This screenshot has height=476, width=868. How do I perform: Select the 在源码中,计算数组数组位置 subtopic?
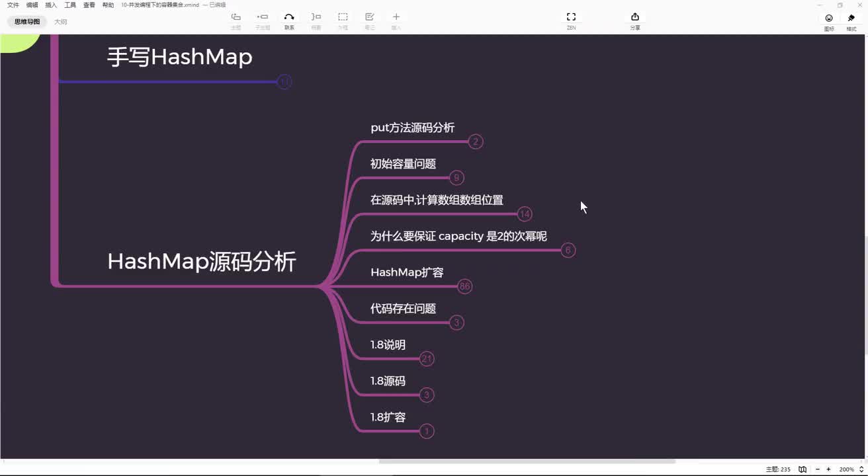pyautogui.click(x=437, y=200)
